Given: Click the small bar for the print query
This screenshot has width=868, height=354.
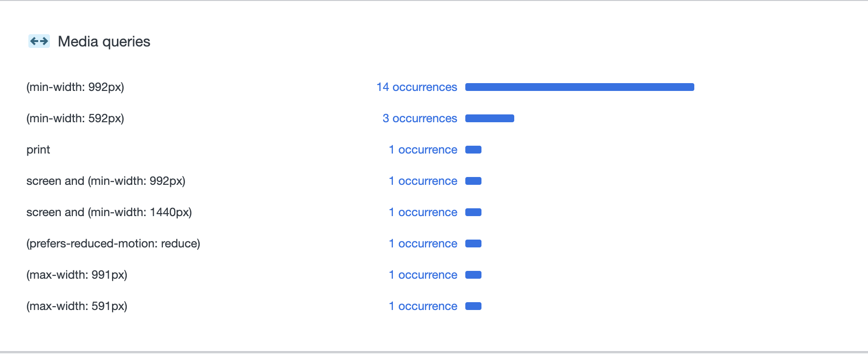Looking at the screenshot, I should point(473,150).
